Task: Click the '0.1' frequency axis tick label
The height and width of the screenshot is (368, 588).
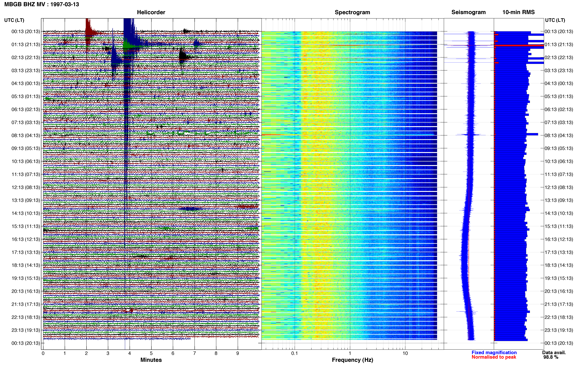Action: [x=295, y=353]
